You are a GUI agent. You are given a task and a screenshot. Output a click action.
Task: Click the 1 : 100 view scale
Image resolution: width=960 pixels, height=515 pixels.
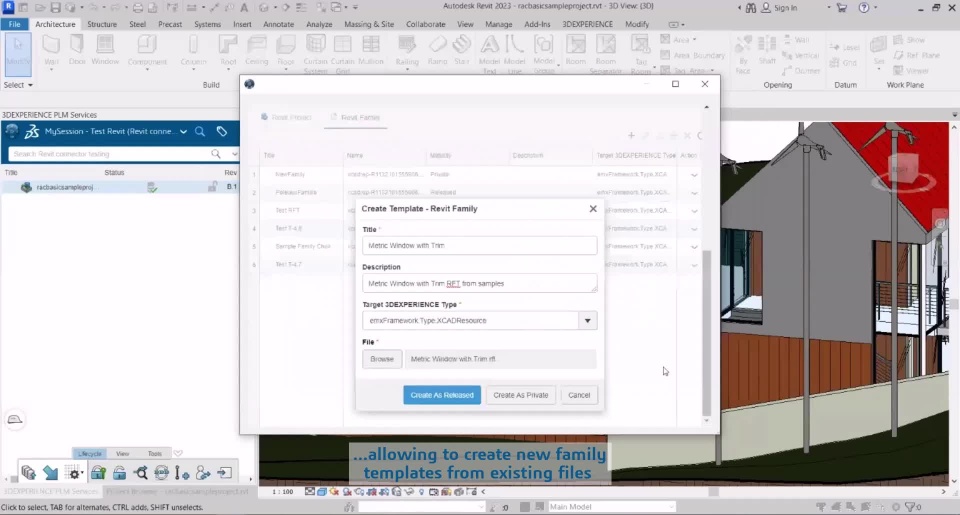[283, 492]
